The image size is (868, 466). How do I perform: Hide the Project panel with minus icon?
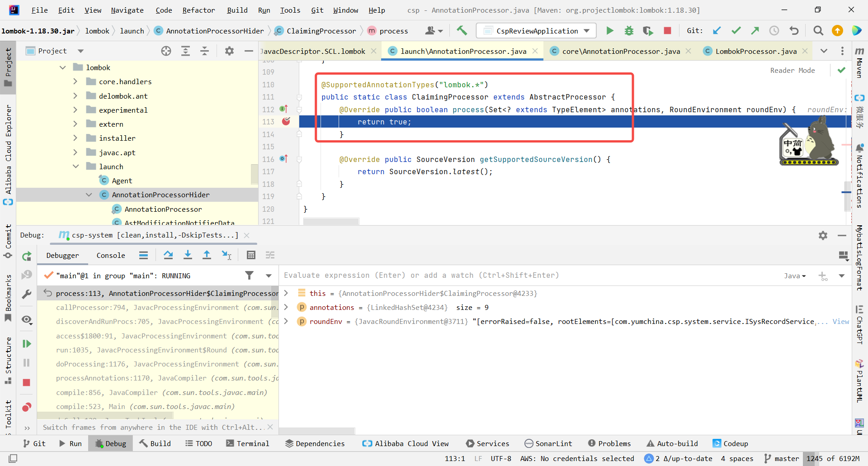tap(249, 51)
